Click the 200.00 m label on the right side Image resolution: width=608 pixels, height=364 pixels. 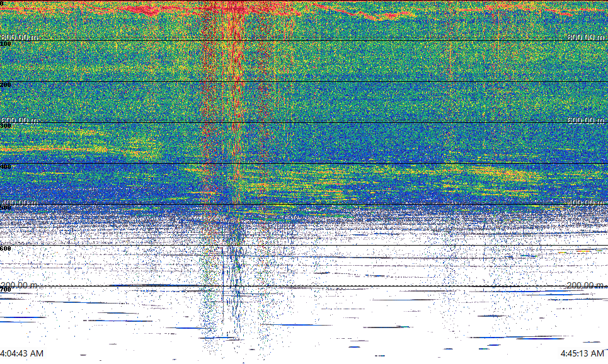point(586,286)
